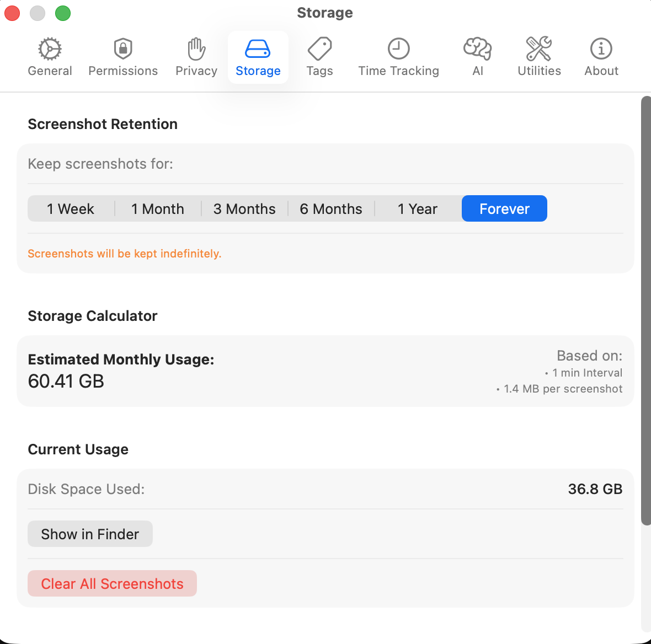Keep screenshots Forever
This screenshot has width=651, height=644.
(x=504, y=208)
